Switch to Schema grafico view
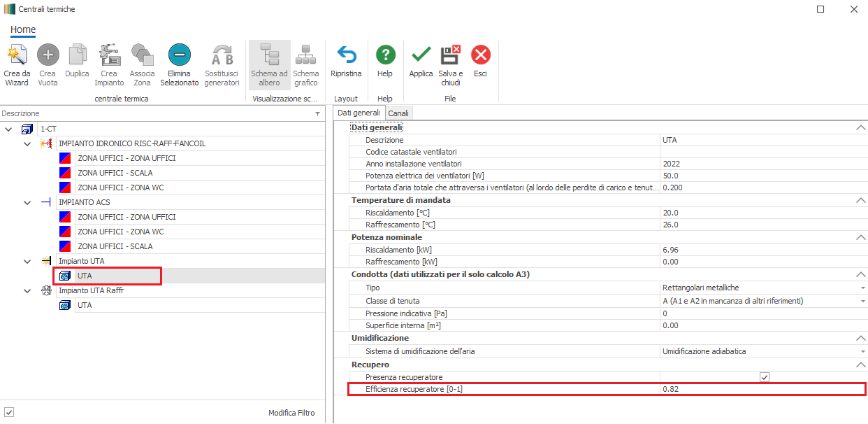The height and width of the screenshot is (424, 868). point(305,56)
